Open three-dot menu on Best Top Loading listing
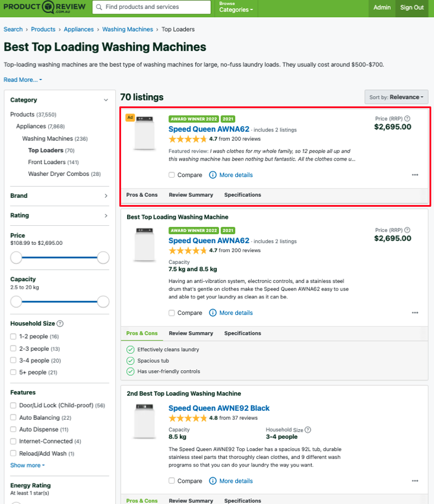434x504 pixels. point(415,313)
